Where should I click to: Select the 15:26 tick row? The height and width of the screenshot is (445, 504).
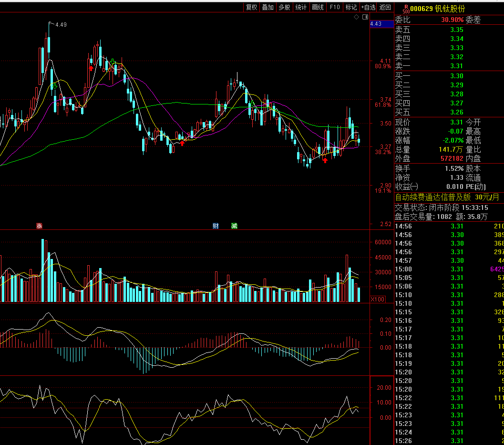(449, 441)
